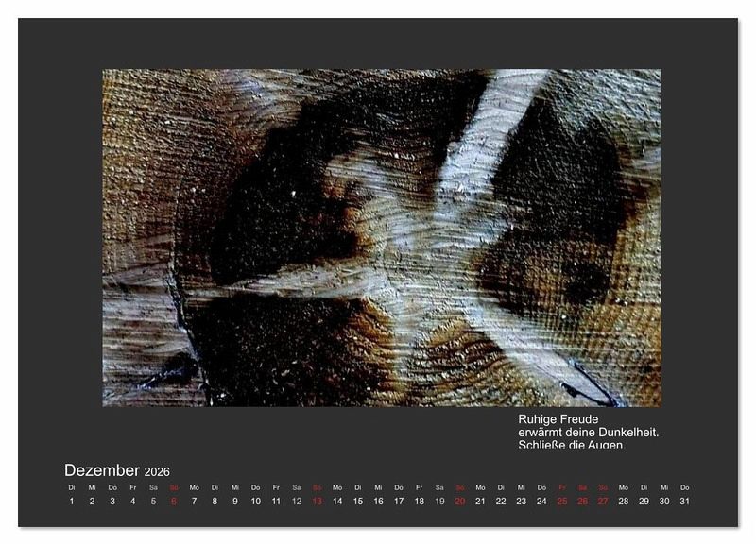756x545 pixels.
Task: Click date 15 in the calendar
Action: tap(357, 502)
